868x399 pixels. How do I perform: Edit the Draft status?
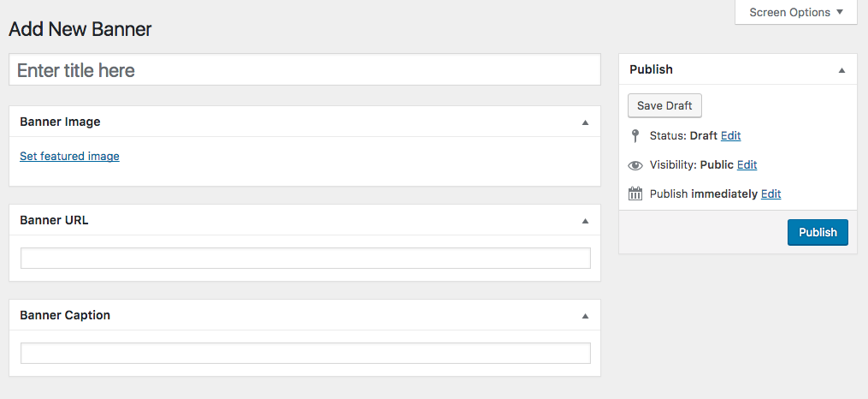point(730,136)
